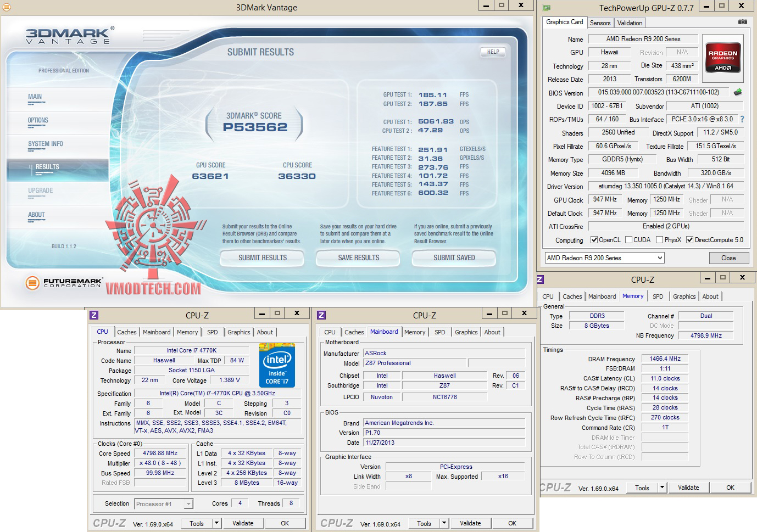The width and height of the screenshot is (757, 532).
Task: Click the DRAM Frequency value 1466.4 MHz
Action: pos(665,359)
